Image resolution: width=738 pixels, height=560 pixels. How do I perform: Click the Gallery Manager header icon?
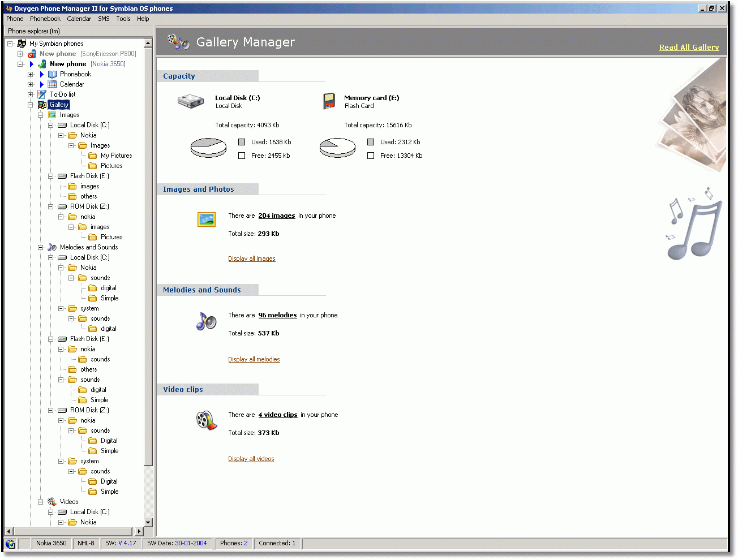coord(178,42)
